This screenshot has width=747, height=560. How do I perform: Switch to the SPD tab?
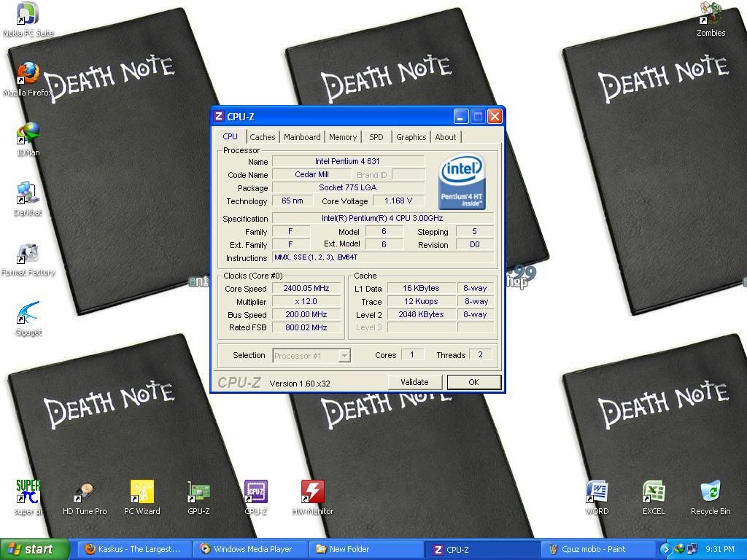click(376, 137)
